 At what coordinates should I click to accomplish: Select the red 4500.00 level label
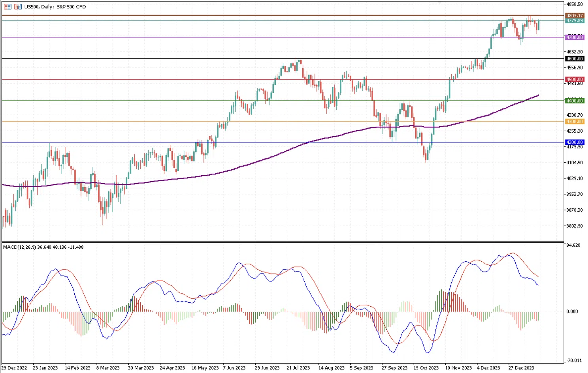point(574,79)
